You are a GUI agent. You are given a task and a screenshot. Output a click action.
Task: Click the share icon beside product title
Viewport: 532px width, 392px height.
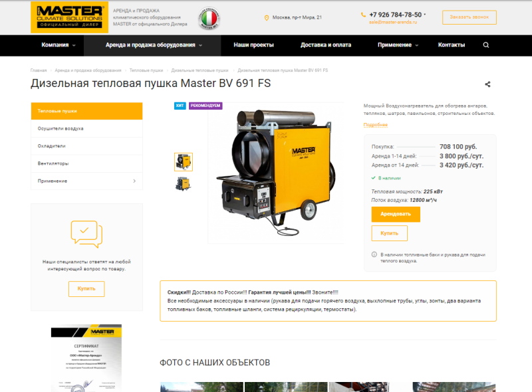pyautogui.click(x=487, y=84)
